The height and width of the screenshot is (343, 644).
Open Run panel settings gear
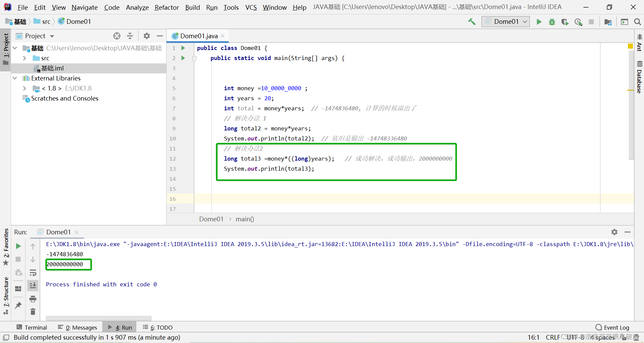[x=614, y=232]
